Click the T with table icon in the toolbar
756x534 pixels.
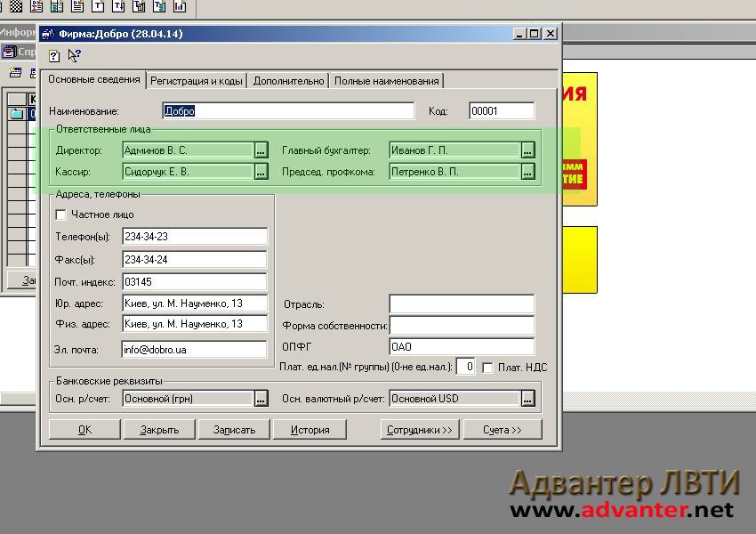tap(139, 6)
